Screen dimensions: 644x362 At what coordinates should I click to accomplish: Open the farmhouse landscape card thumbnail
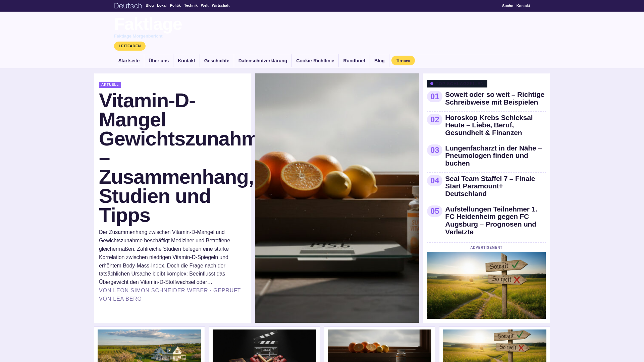click(x=149, y=346)
